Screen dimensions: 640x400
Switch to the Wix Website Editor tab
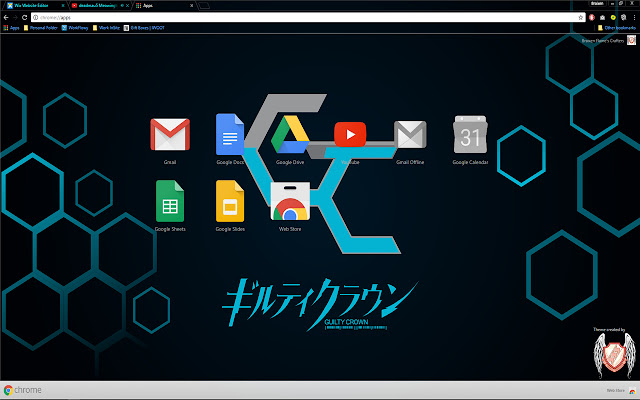pyautogui.click(x=28, y=5)
